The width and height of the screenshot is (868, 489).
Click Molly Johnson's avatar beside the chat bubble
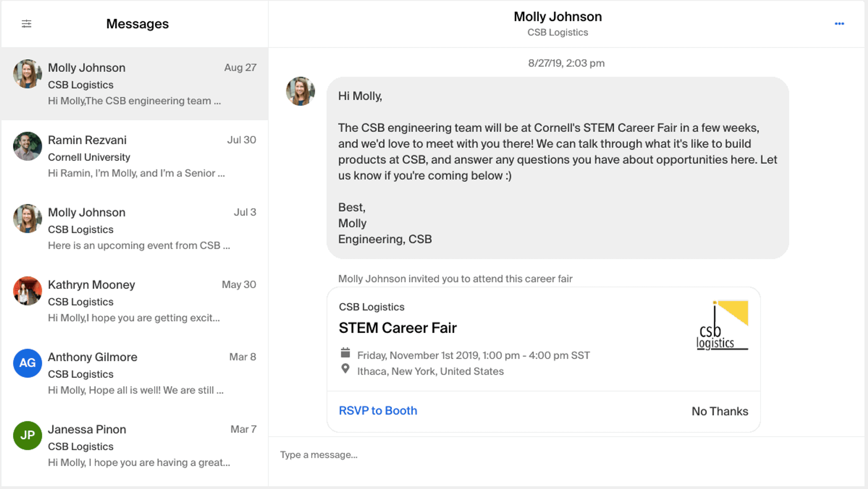(300, 91)
